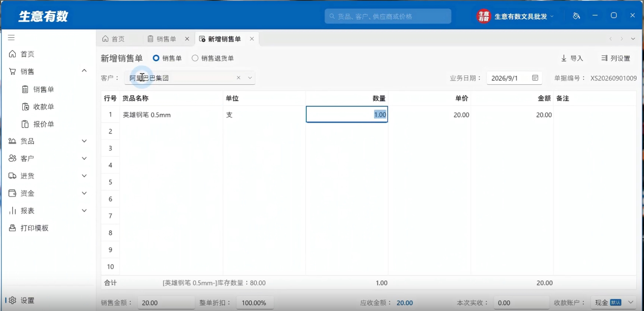
Task: Close the 新增销售单 tab
Action: click(x=252, y=39)
